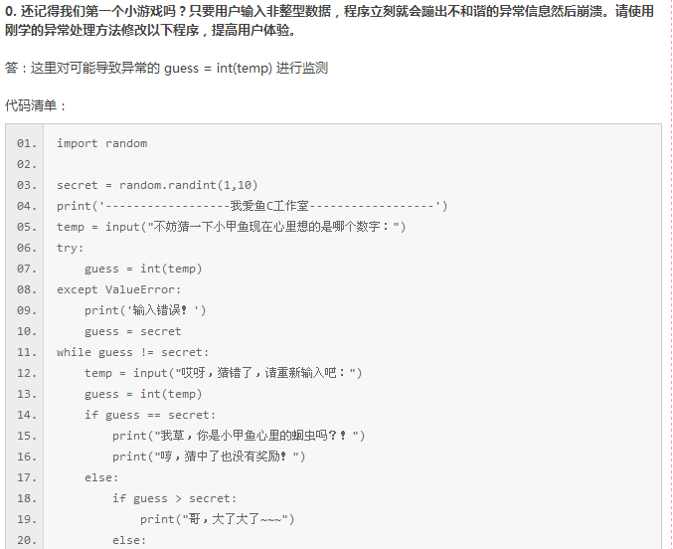Click the 哥，大了大了 print line
This screenshot has width=673, height=549.
[x=217, y=519]
